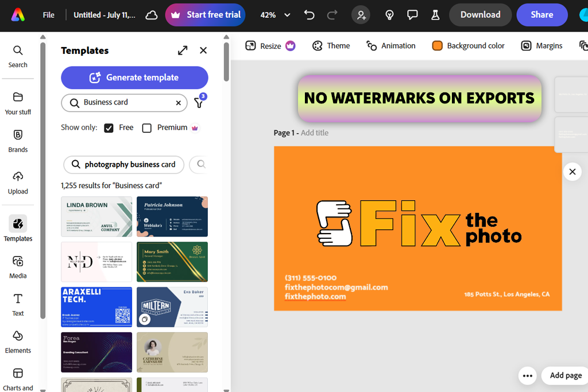The height and width of the screenshot is (392, 588).
Task: Click the Share button
Action: [x=542, y=15]
